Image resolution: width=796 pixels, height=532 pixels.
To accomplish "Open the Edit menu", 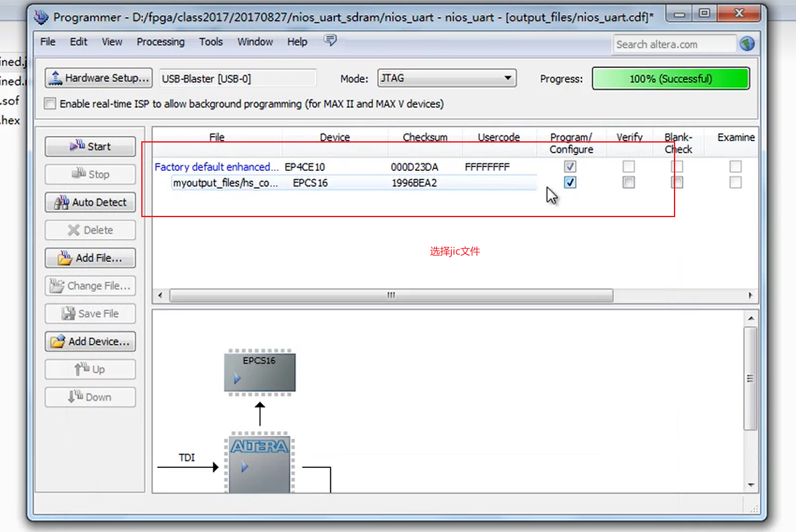I will [x=79, y=42].
